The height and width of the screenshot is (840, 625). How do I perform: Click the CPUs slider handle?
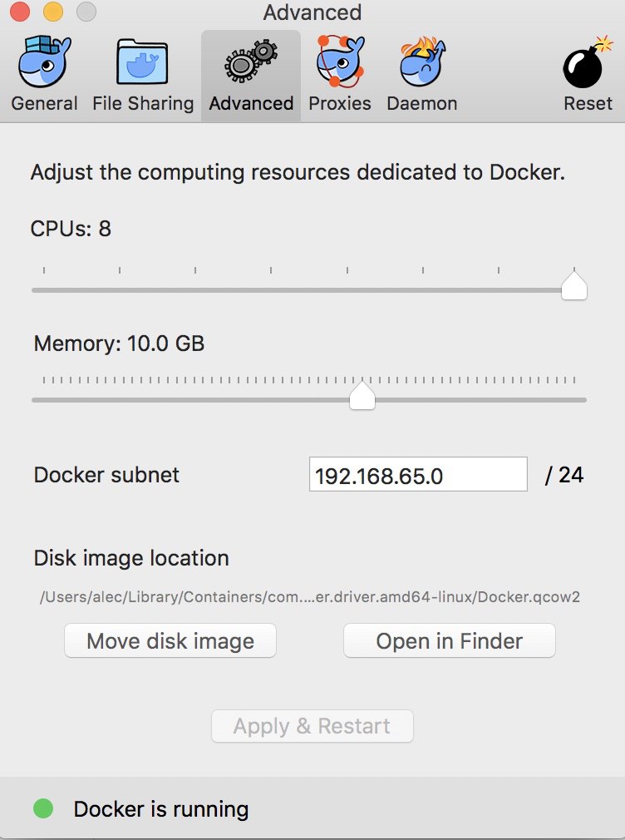click(x=573, y=285)
